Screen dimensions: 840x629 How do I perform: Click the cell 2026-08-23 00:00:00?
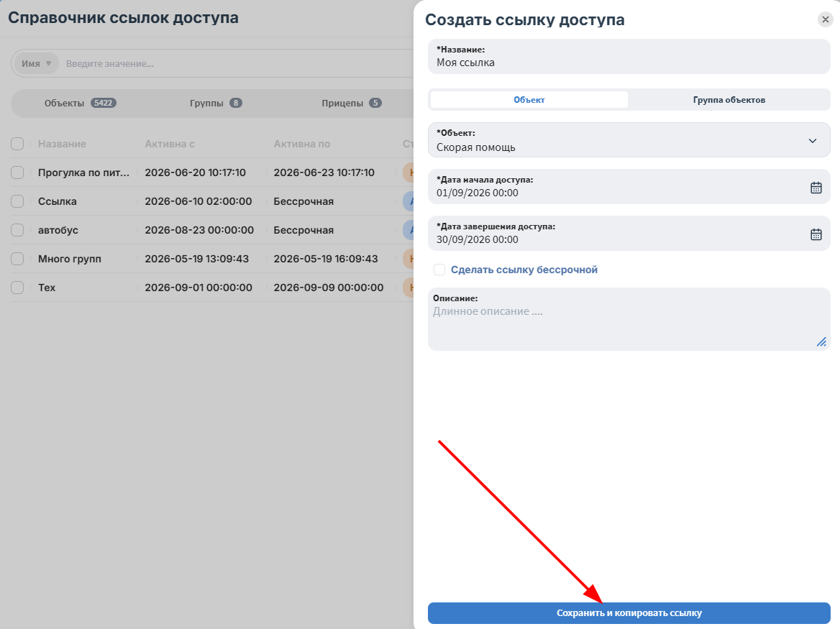point(199,229)
